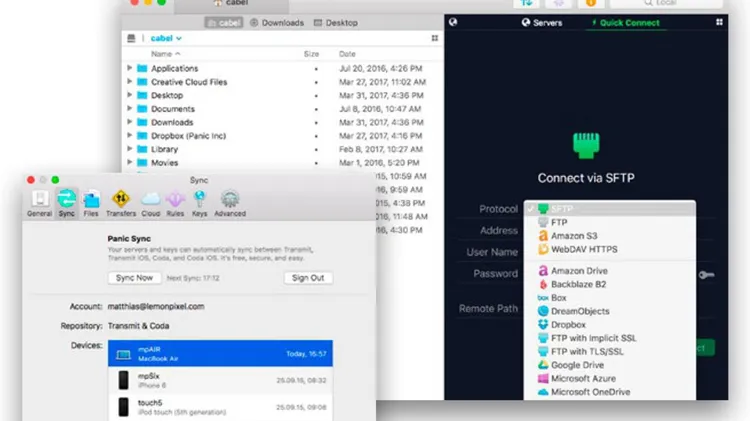Expand the Documents folder
The height and width of the screenshot is (421, 750).
click(x=129, y=109)
